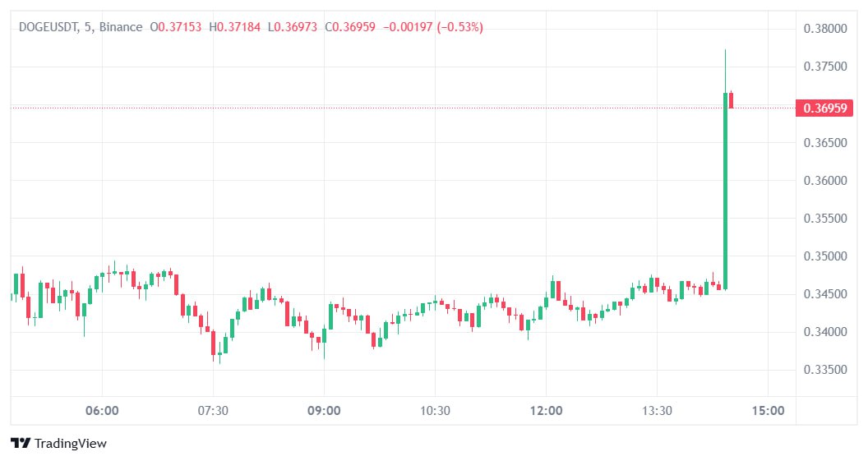The width and height of the screenshot is (868, 461).
Task: Click the 15:00 time axis label
Action: pos(768,411)
